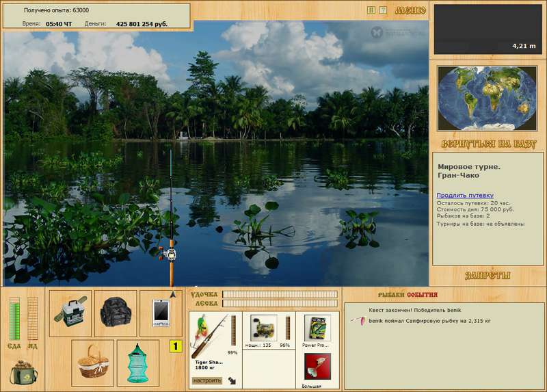Image resolution: width=547 pixels, height=392 pixels.
Task: Click the Рыбаков на базе: 2 line
Action: (x=464, y=216)
